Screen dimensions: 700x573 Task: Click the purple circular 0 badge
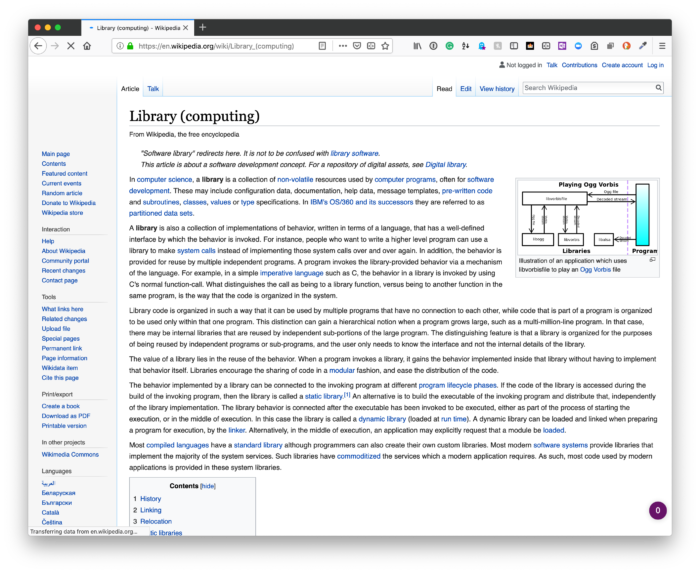[658, 511]
